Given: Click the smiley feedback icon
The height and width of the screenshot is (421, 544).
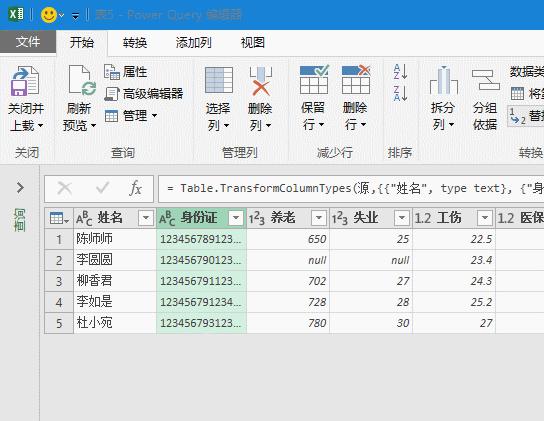Looking at the screenshot, I should pos(49,15).
